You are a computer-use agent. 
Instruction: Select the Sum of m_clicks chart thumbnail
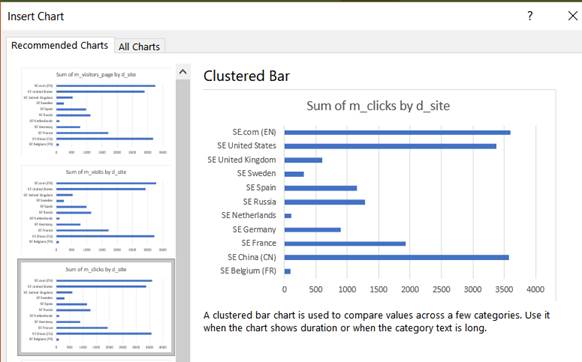[96, 307]
